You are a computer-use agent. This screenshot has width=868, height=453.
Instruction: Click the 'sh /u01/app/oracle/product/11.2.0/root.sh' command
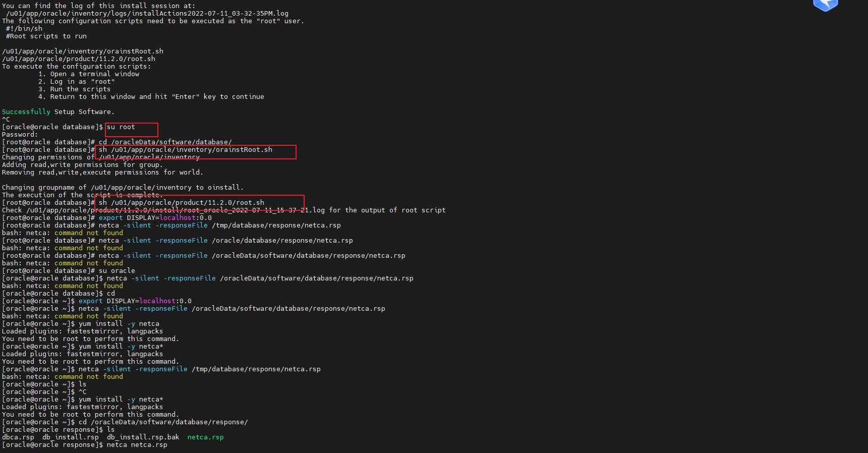pos(182,203)
